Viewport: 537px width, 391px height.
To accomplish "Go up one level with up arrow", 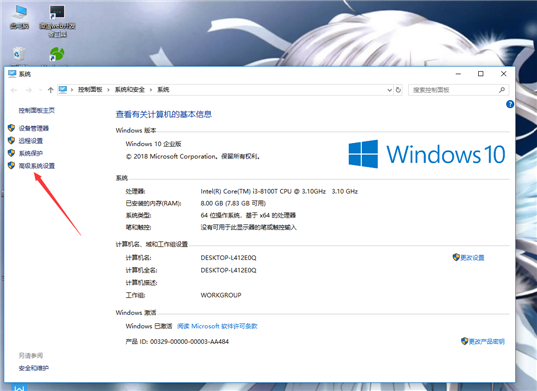I will [51, 90].
